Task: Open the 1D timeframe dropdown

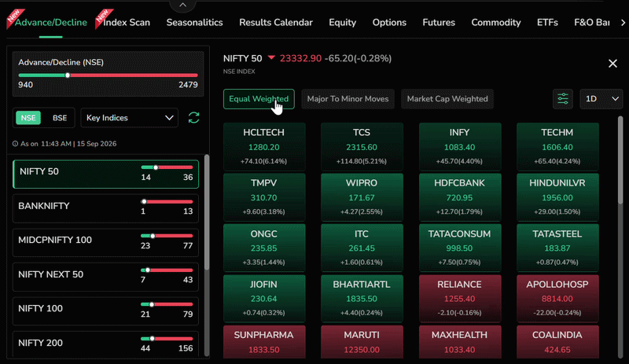Action: pyautogui.click(x=601, y=99)
